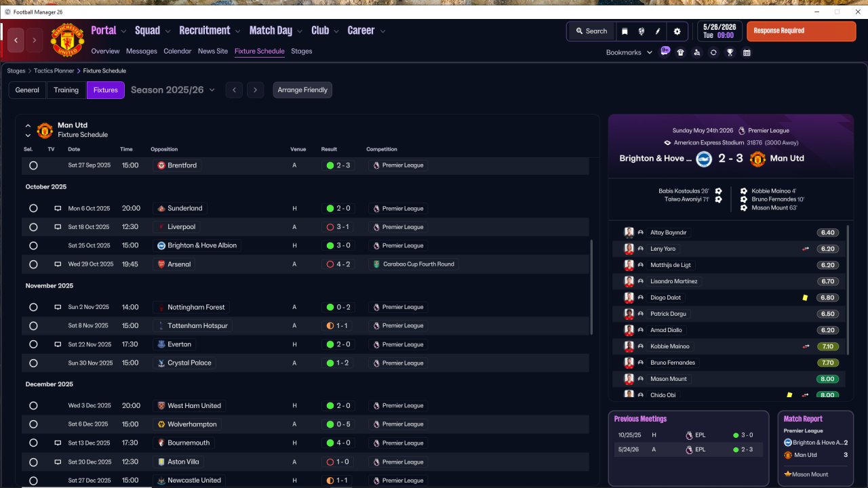Go to next season with right chevron
The width and height of the screenshot is (868, 488).
coord(256,90)
